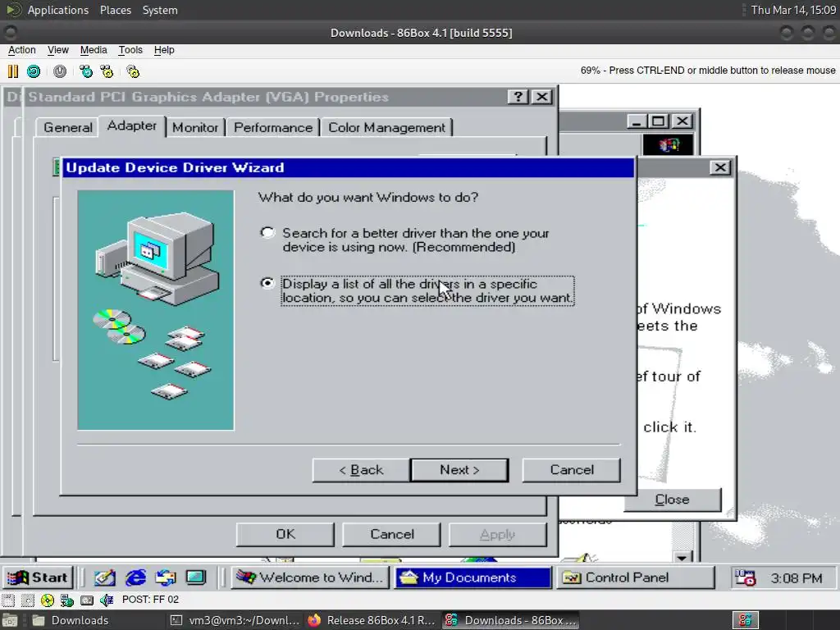Click the teal hard reset icon

click(34, 71)
